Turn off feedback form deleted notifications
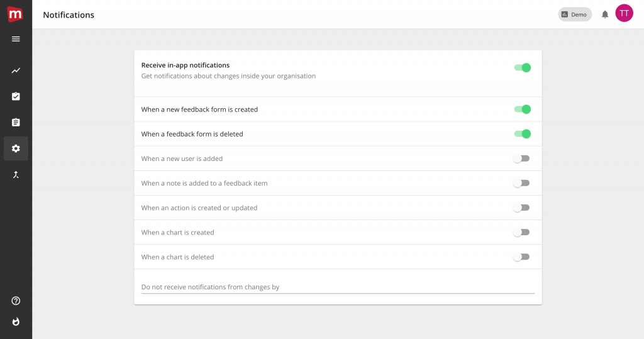Image resolution: width=644 pixels, height=339 pixels. click(522, 134)
